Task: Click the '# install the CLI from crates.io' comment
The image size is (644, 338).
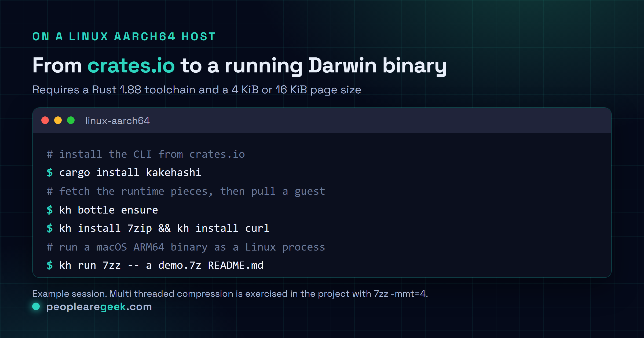Action: [146, 154]
